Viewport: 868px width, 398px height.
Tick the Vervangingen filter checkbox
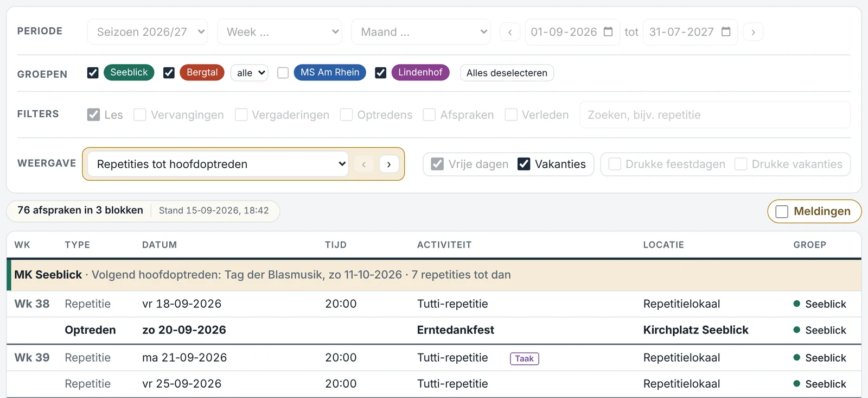tap(139, 115)
